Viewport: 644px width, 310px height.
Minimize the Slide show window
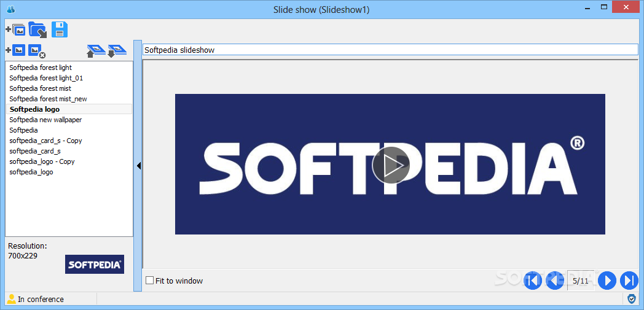586,7
